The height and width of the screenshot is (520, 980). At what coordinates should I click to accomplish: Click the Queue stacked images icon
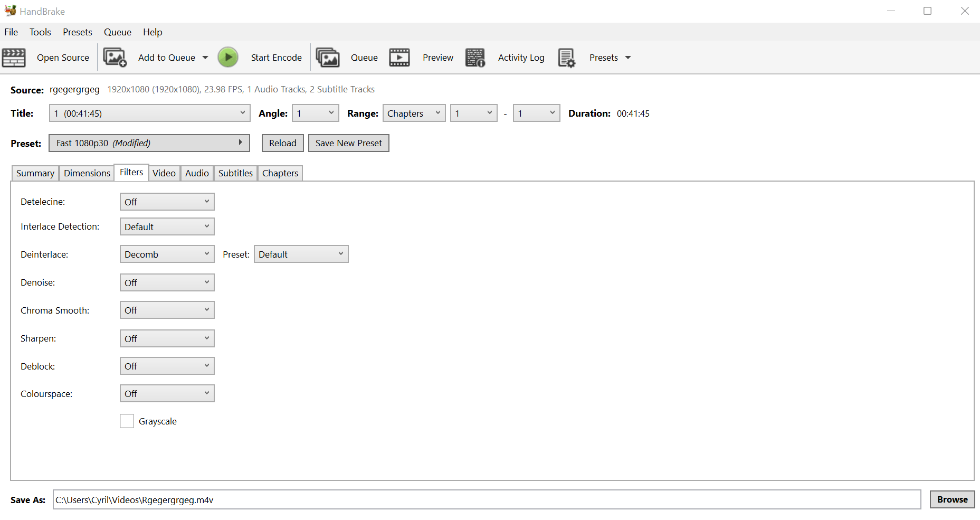328,58
